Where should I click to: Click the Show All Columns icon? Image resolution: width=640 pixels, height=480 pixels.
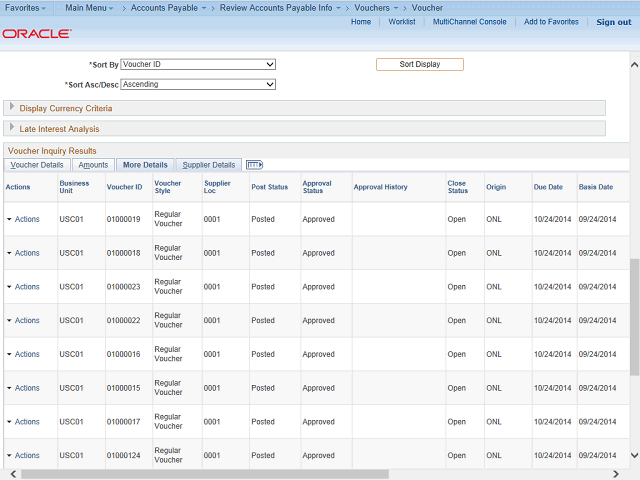pyautogui.click(x=254, y=165)
